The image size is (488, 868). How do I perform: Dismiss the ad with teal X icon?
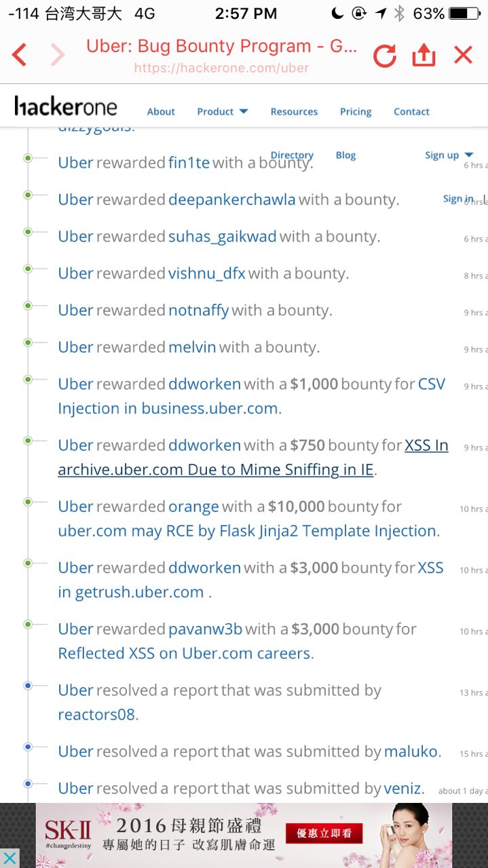[x=10, y=859]
